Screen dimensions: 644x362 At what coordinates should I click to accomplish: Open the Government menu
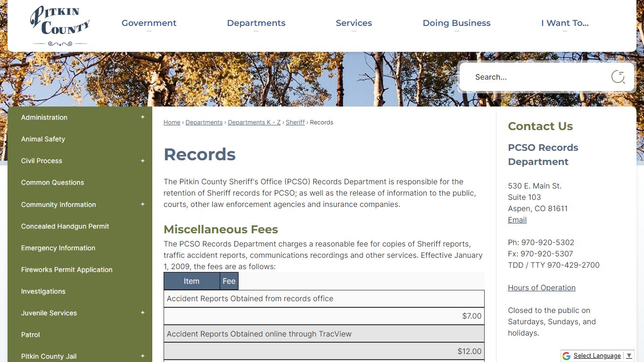[149, 23]
